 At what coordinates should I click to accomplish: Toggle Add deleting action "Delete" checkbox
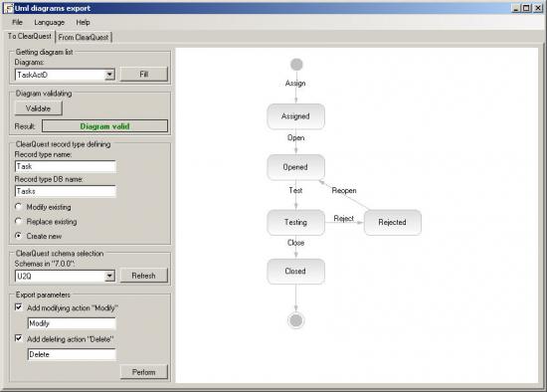click(x=19, y=338)
